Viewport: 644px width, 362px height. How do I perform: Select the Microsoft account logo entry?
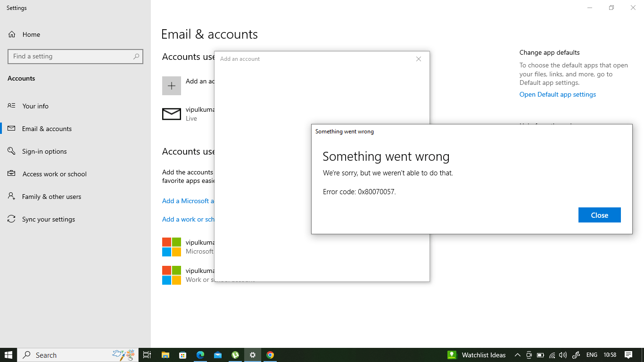point(172,247)
